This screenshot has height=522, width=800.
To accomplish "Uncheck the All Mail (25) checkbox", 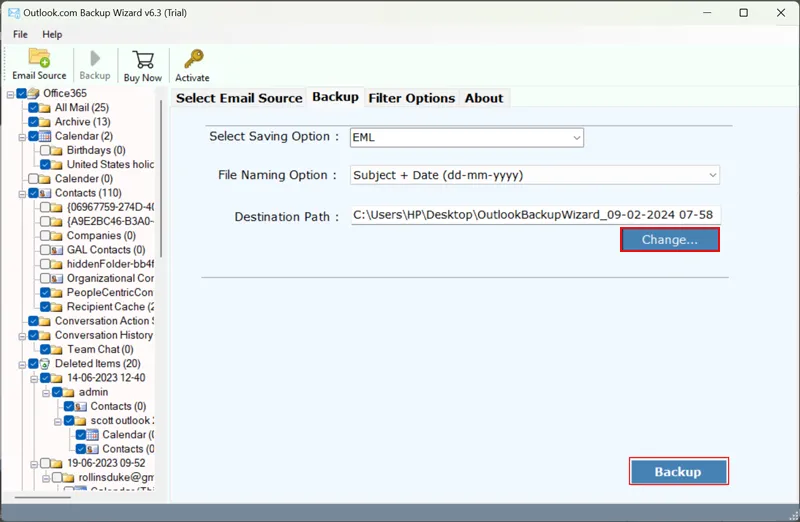I will point(33,108).
